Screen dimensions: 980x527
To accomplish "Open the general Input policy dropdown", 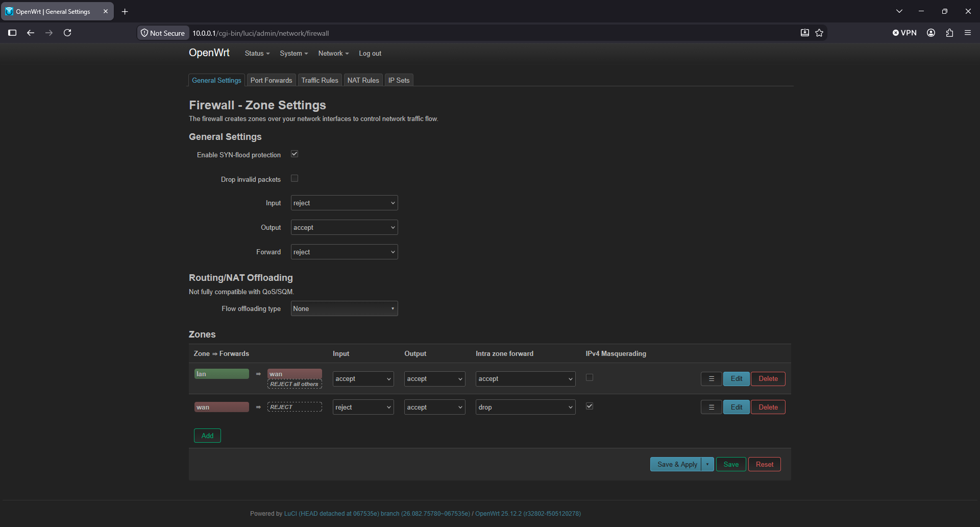I will pos(345,203).
